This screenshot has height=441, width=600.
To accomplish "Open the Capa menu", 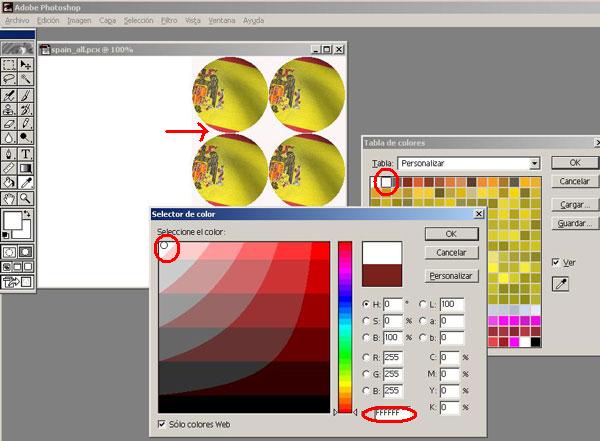I will coord(108,21).
